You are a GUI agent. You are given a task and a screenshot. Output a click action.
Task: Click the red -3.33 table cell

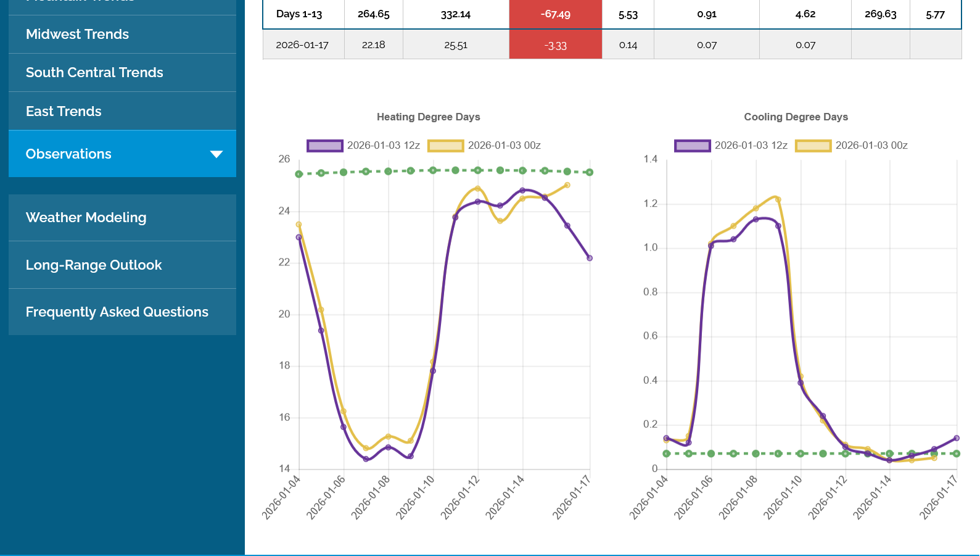tap(555, 46)
